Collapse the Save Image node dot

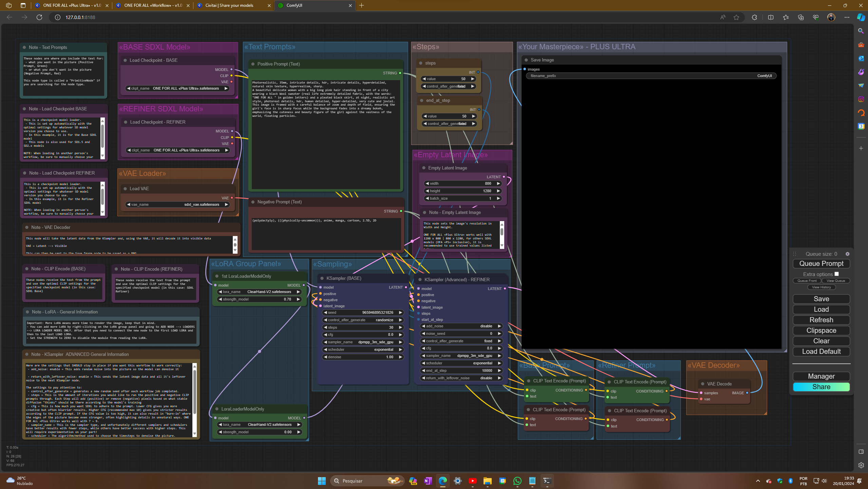(x=526, y=60)
